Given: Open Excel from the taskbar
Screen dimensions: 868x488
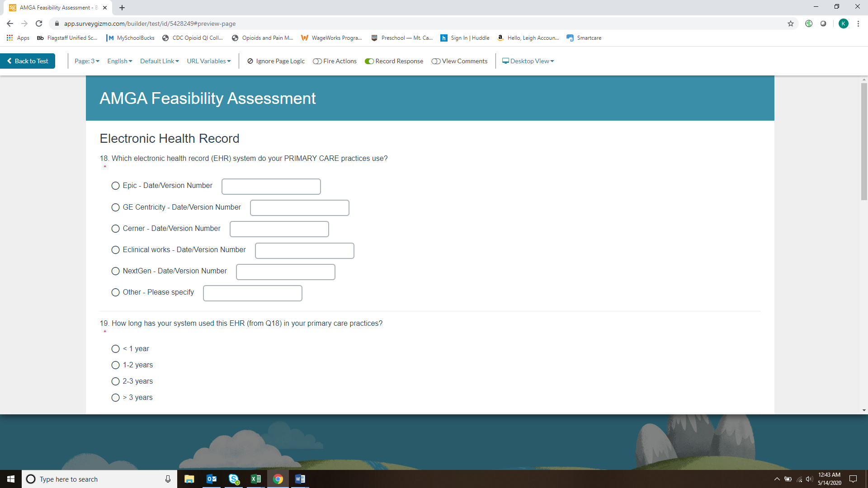Looking at the screenshot, I should tap(256, 479).
